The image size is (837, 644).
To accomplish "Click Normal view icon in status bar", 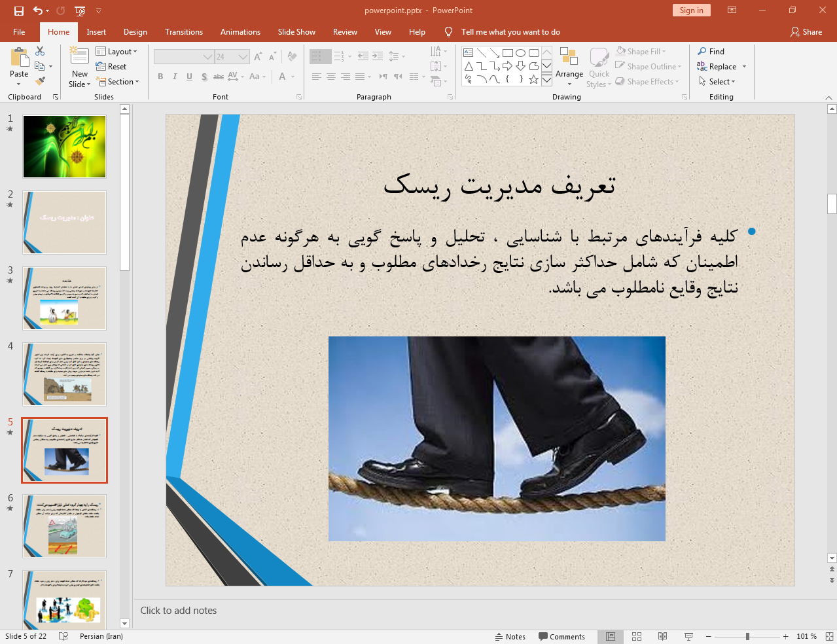I will (x=611, y=636).
